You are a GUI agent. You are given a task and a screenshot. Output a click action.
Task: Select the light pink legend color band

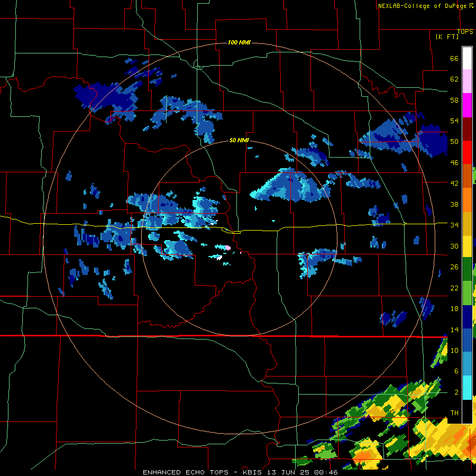(467, 81)
